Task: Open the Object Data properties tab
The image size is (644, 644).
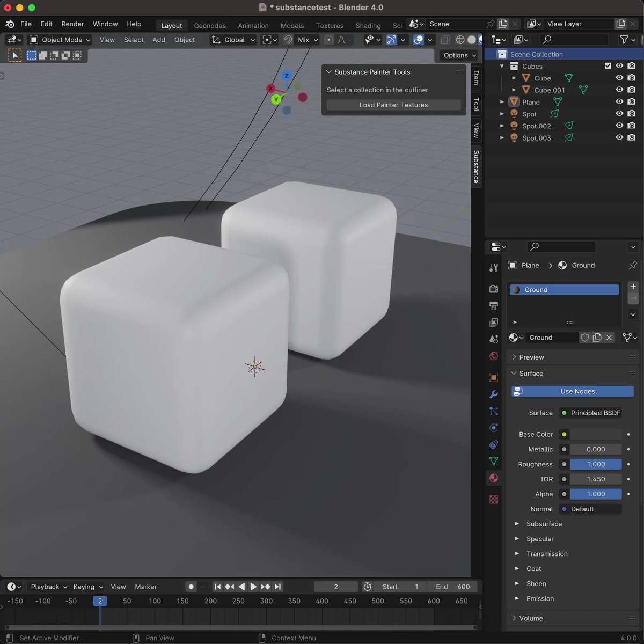Action: (494, 461)
